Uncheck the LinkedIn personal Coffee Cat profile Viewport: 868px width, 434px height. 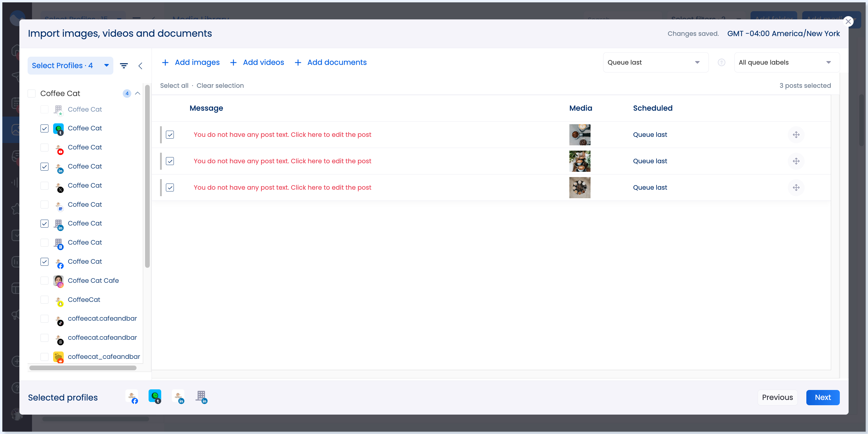(44, 167)
